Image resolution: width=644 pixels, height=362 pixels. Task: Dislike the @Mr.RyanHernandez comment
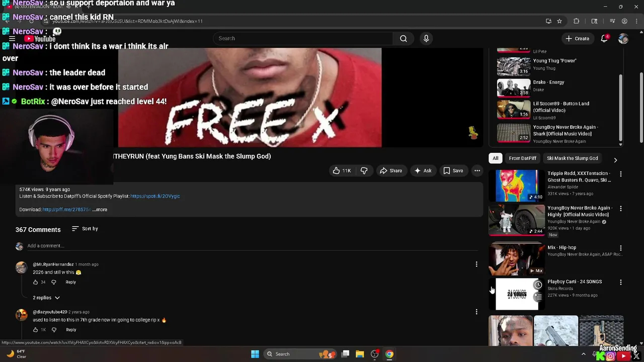pos(54,282)
